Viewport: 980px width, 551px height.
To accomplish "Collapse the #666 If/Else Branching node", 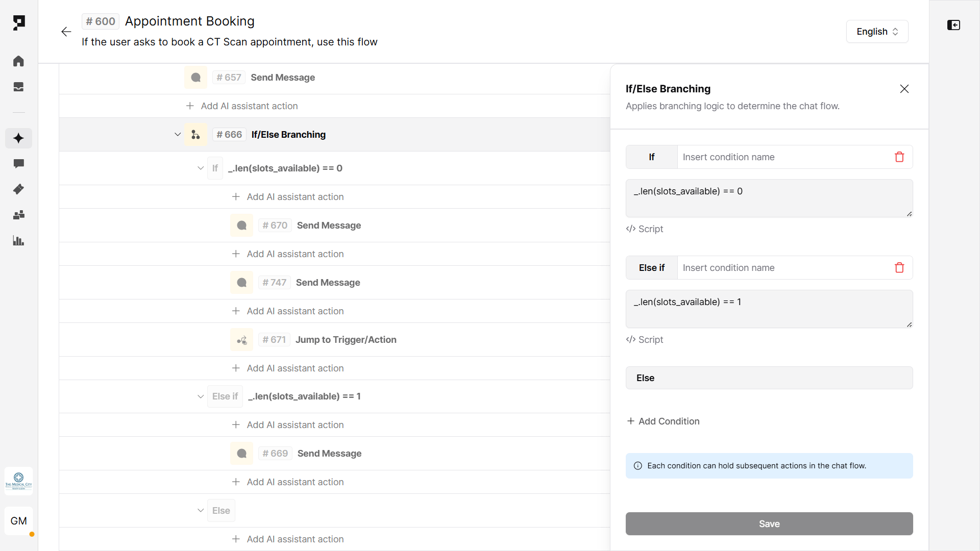I will [178, 135].
